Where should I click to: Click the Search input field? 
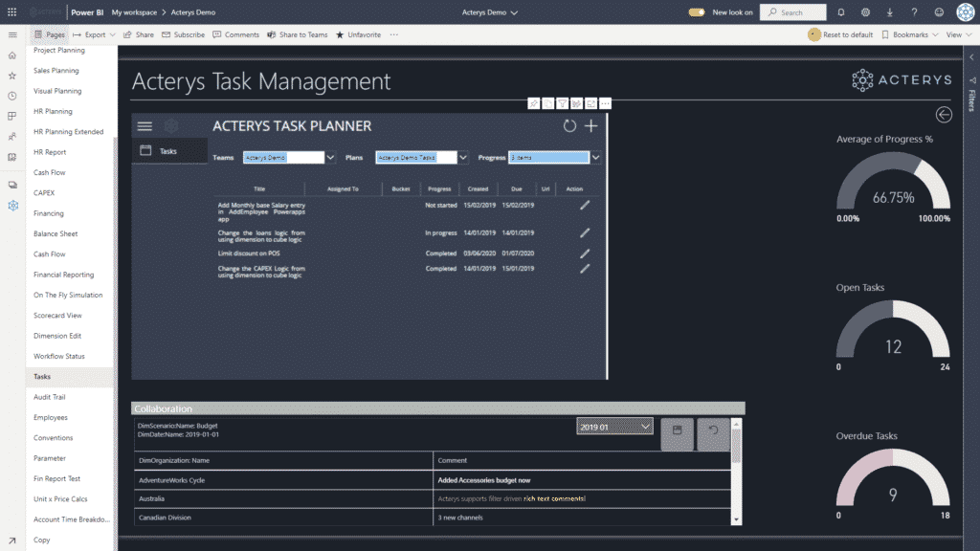tap(798, 12)
